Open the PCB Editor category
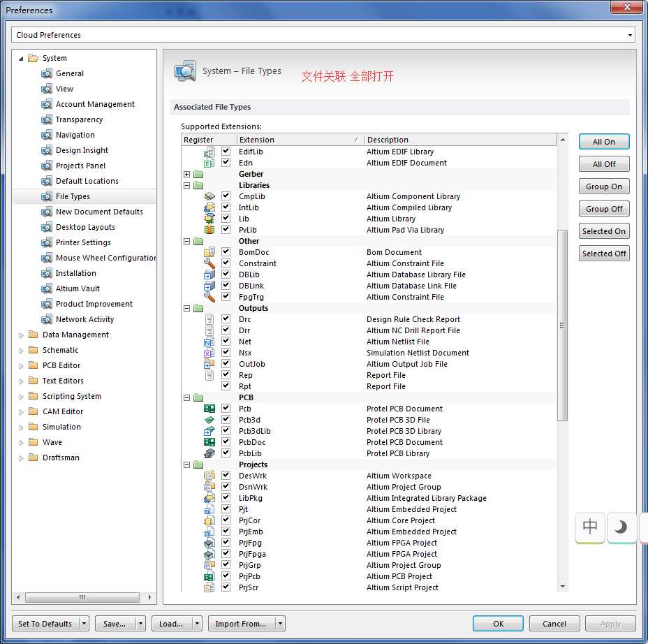648x644 pixels. coord(61,365)
